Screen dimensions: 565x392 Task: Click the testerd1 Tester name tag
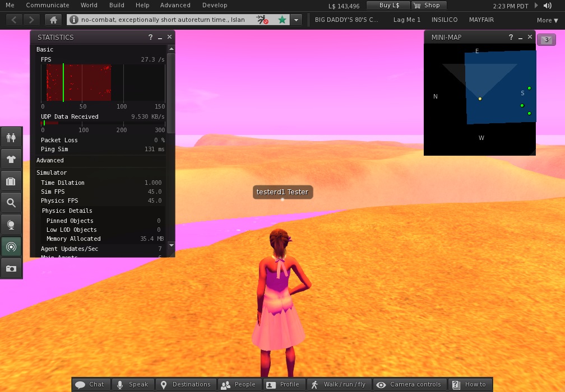pos(282,192)
